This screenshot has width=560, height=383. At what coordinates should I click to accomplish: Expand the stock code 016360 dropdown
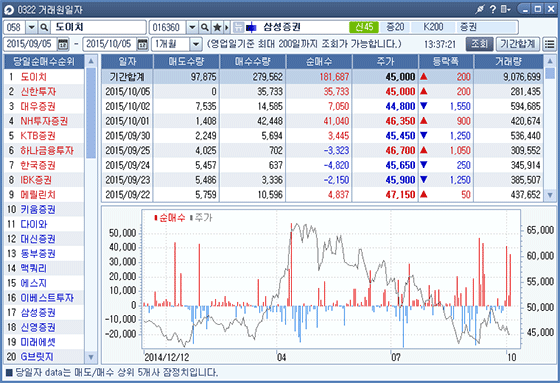coord(192,27)
